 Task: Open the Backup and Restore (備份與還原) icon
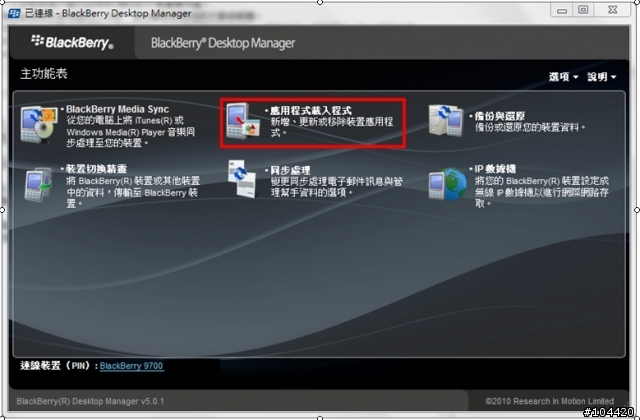point(446,120)
